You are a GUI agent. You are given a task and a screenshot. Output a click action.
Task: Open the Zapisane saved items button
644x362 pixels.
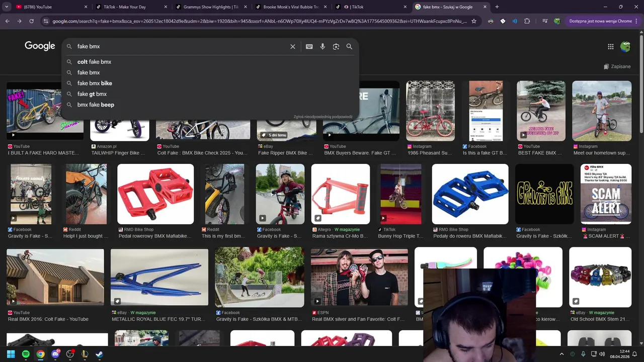tap(617, 66)
